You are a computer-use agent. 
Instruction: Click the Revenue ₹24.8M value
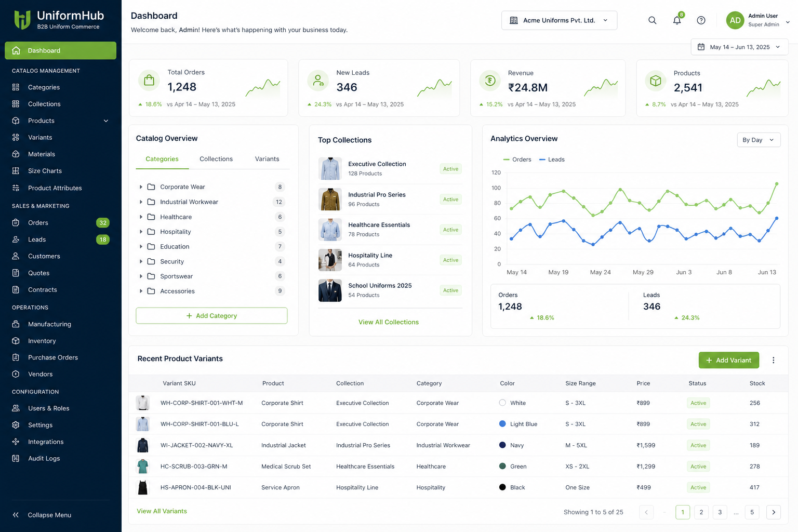pyautogui.click(x=528, y=87)
